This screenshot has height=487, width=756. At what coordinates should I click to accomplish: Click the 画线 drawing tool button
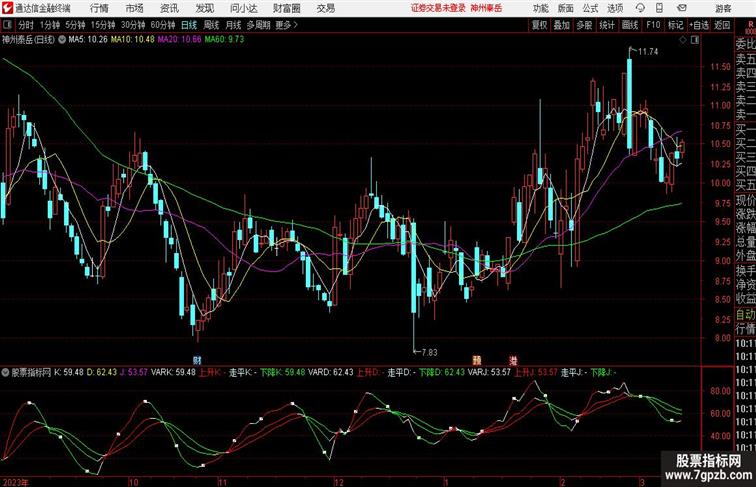tap(630, 25)
